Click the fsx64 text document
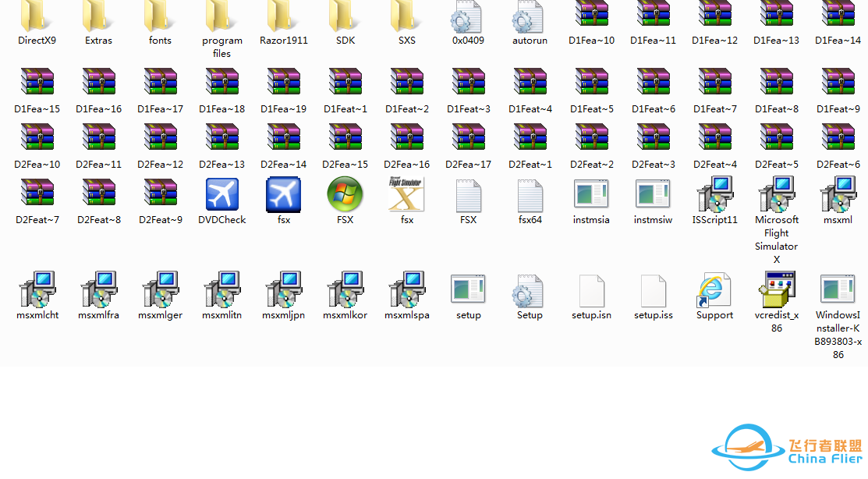This screenshot has width=868, height=479. coord(530,195)
